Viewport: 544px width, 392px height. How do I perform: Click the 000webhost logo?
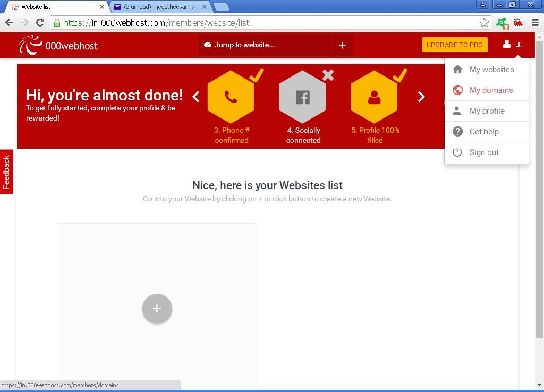[x=58, y=45]
